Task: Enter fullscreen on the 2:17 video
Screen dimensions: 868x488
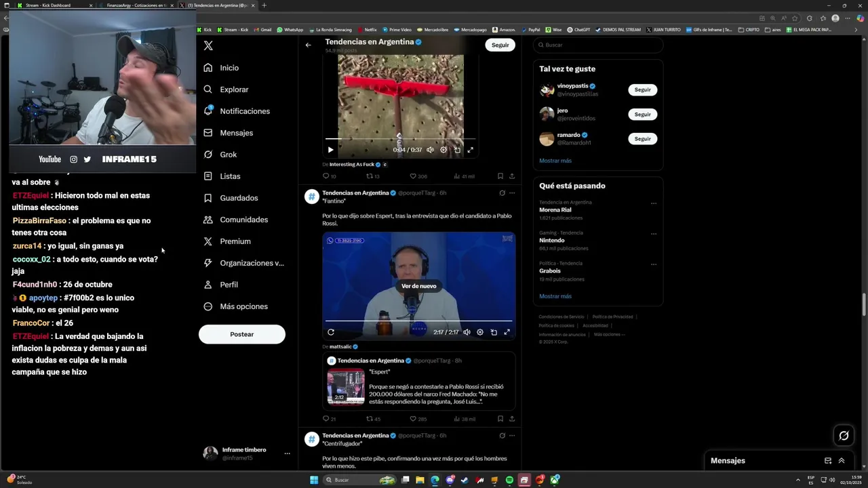Action: pos(507,332)
